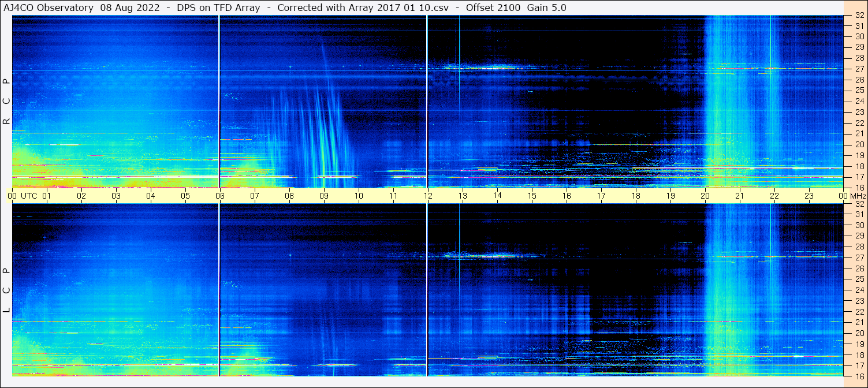Screen dimensions: 868x388
Task: Select the "Gain 5.0" header value
Action: 546,8
